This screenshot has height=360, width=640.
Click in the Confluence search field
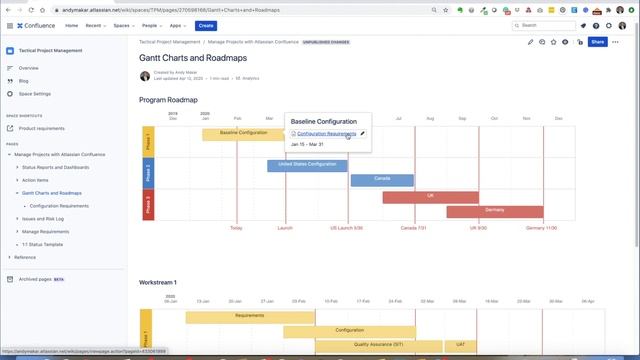click(544, 26)
